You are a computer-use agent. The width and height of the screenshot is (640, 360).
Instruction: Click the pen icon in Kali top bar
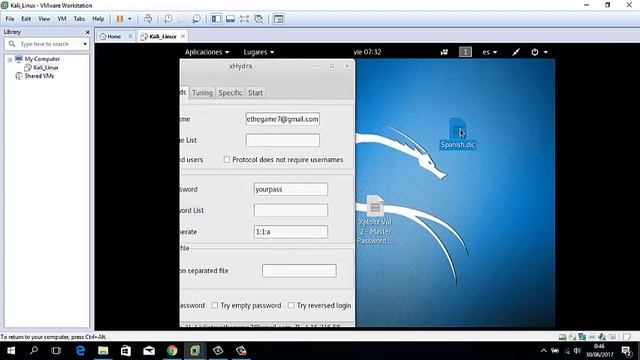[516, 52]
